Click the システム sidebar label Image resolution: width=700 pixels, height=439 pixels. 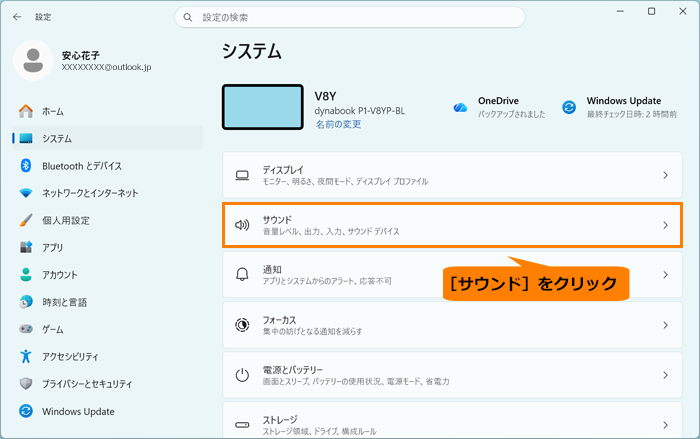point(57,138)
